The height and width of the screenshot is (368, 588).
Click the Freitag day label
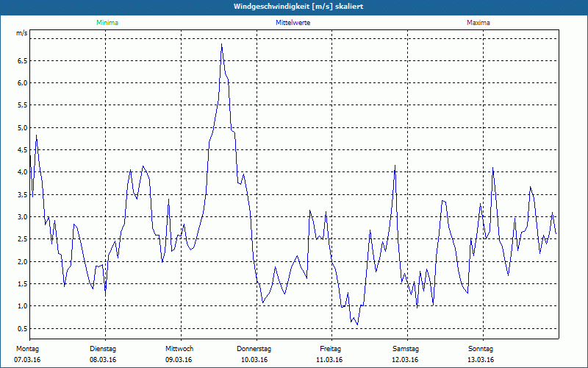point(330,349)
